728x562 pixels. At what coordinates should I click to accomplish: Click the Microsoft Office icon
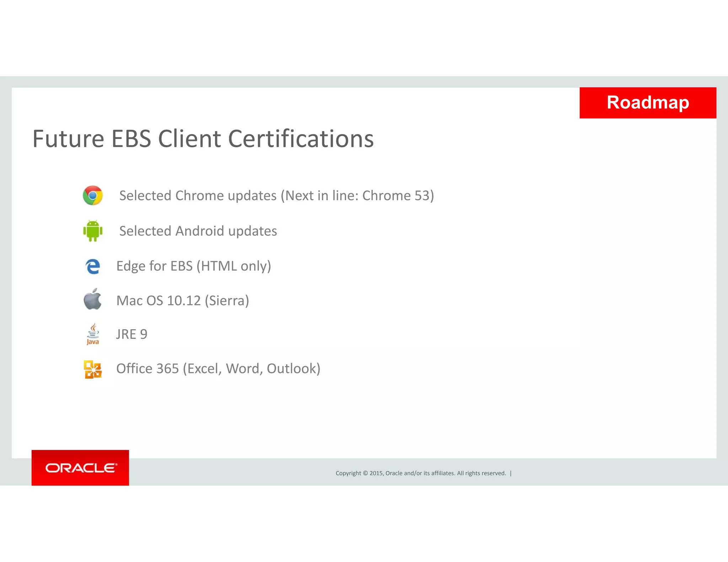[93, 369]
